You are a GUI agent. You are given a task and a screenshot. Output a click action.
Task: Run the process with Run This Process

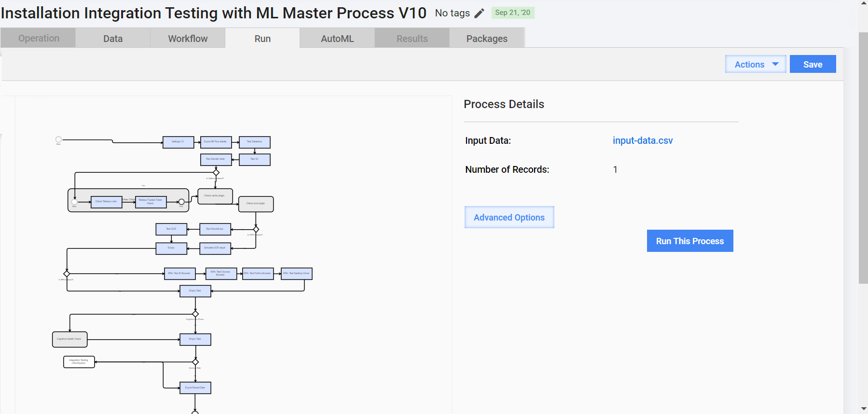click(x=690, y=241)
